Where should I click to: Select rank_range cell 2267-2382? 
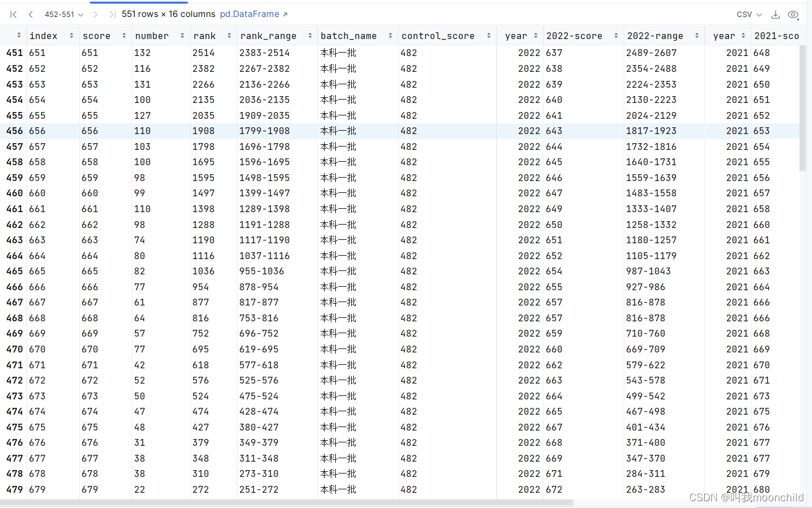pos(265,68)
